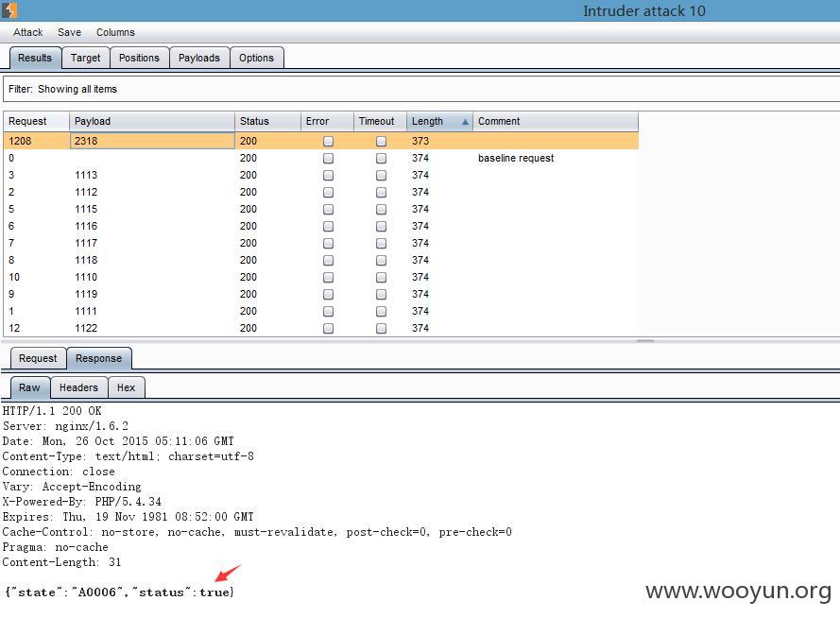
Task: Select the row with payload 1115
Action: click(321, 209)
